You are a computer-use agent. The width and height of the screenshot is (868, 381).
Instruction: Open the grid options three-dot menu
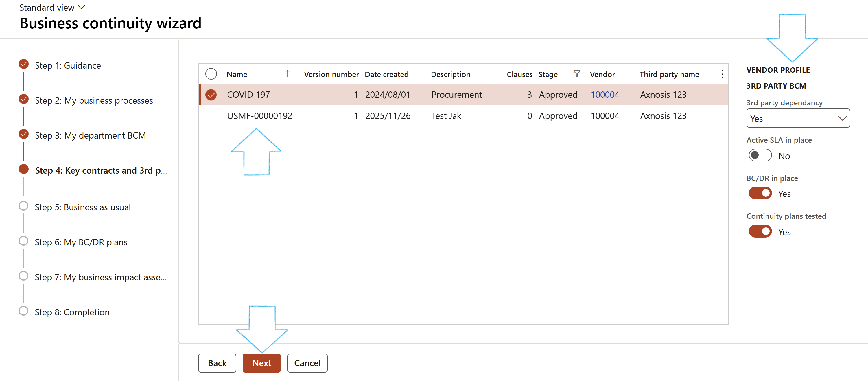tap(722, 74)
